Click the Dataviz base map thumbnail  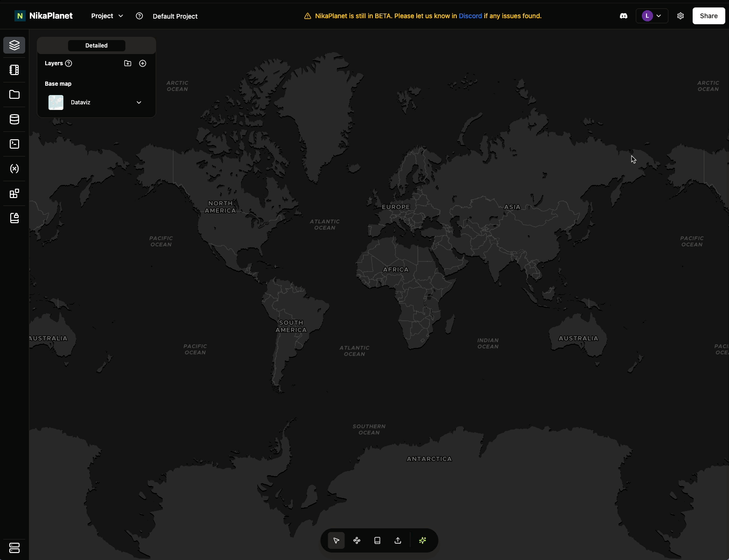55,102
